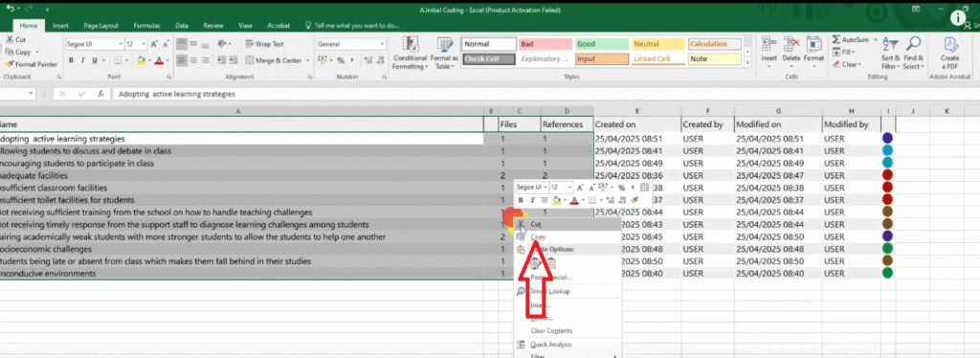Toggle Italic in the ribbon Font group

coord(82,60)
